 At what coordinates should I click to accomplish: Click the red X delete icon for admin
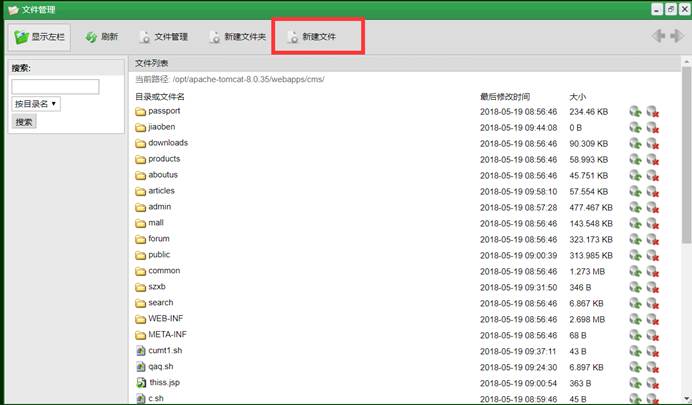coord(653,207)
